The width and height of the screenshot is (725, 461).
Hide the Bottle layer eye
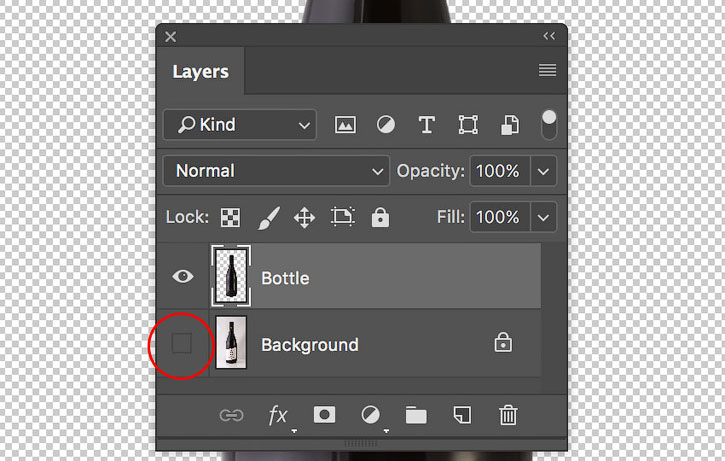183,277
